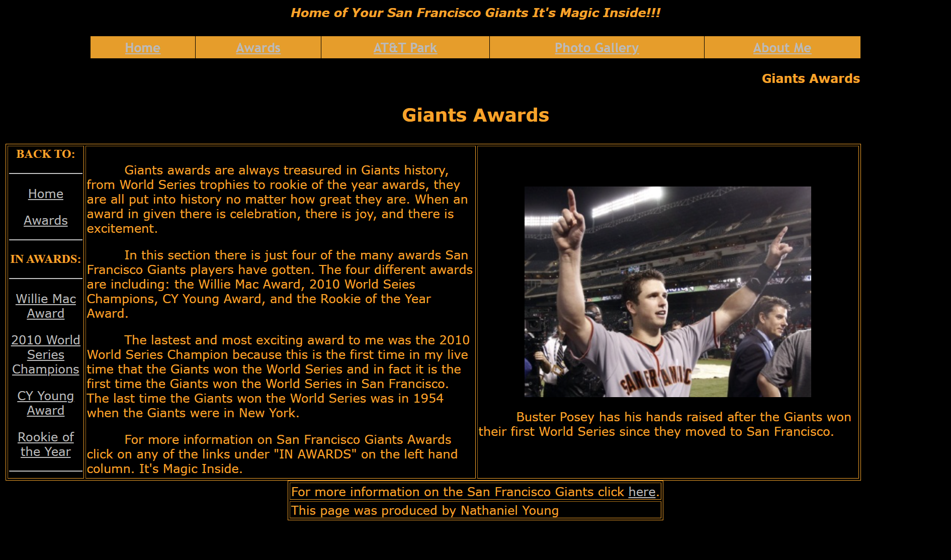Click the IN AWARDS sidebar header

coord(45,259)
